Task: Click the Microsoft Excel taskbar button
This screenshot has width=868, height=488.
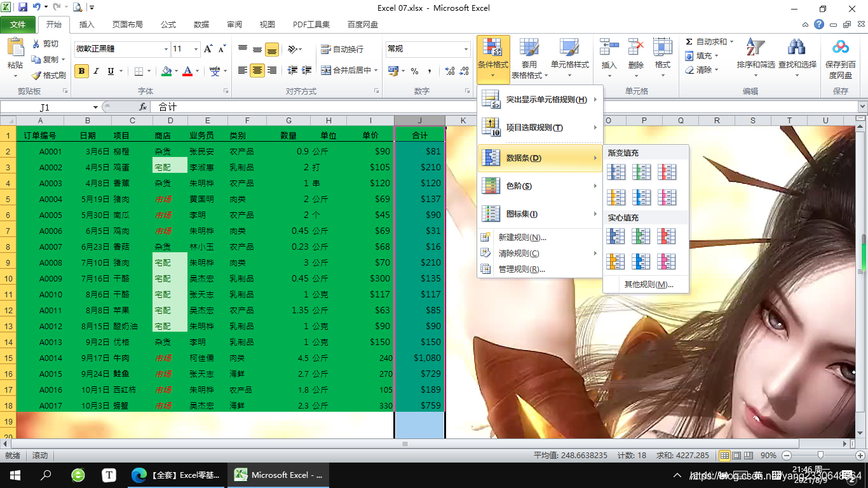Action: pos(280,475)
